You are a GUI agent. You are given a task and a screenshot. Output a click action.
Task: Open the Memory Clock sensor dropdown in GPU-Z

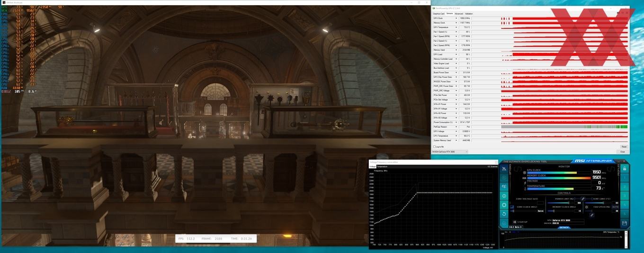click(x=456, y=23)
